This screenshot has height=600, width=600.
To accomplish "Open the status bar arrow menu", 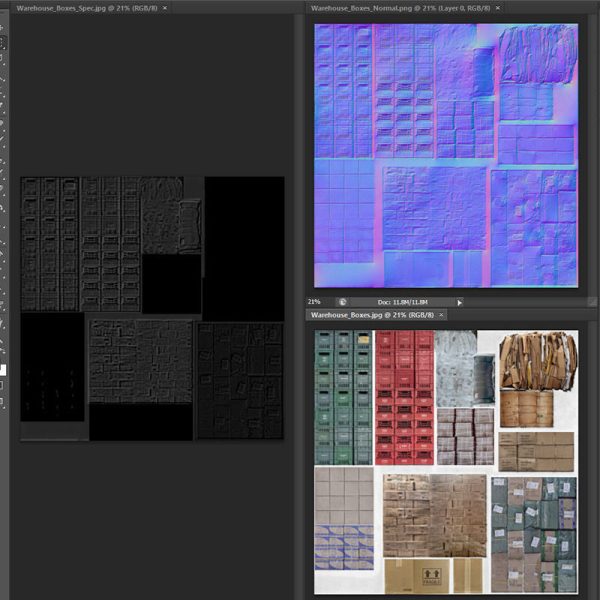I will point(460,303).
